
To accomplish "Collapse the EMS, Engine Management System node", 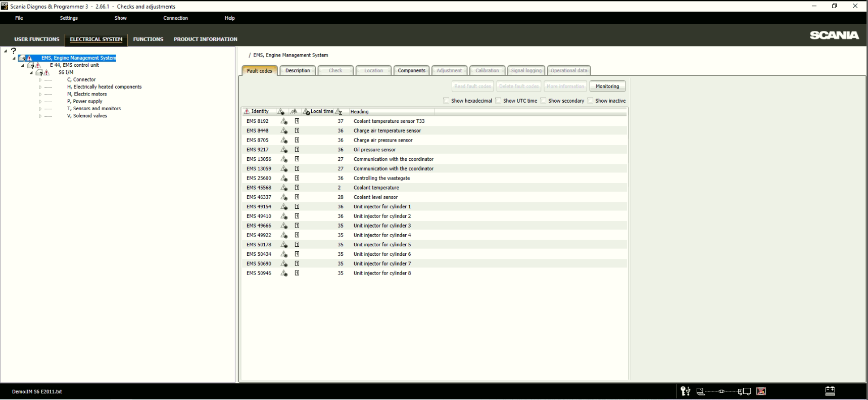I will point(14,59).
